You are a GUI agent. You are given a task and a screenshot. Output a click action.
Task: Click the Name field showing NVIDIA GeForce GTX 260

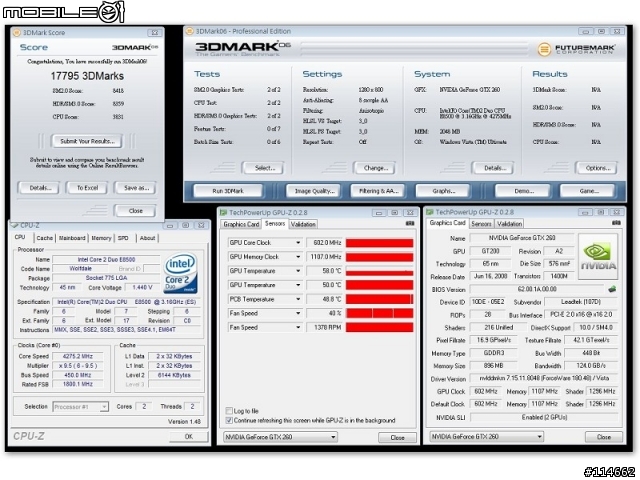pyautogui.click(x=522, y=238)
